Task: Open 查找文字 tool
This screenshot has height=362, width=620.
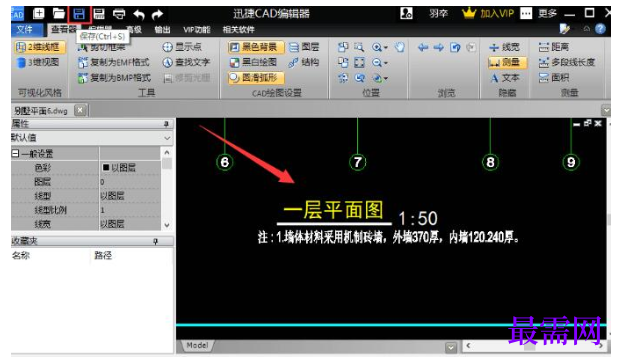Action: (x=186, y=62)
